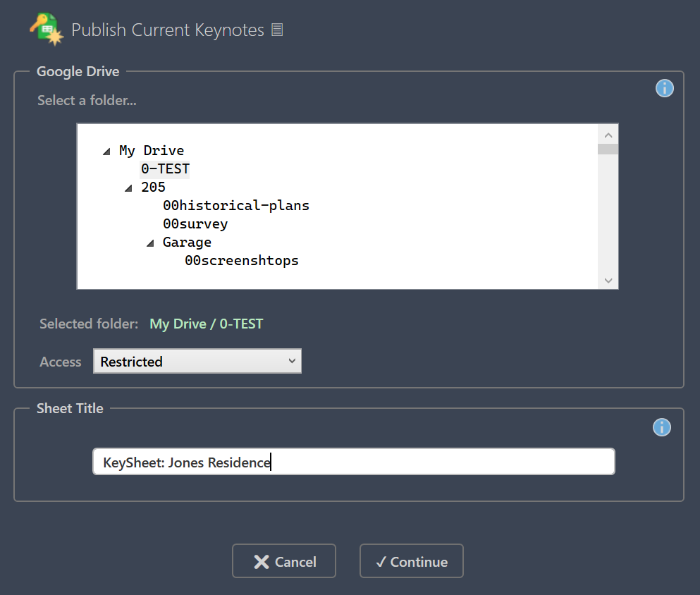
Task: Collapse the My Drive tree node
Action: (106, 150)
